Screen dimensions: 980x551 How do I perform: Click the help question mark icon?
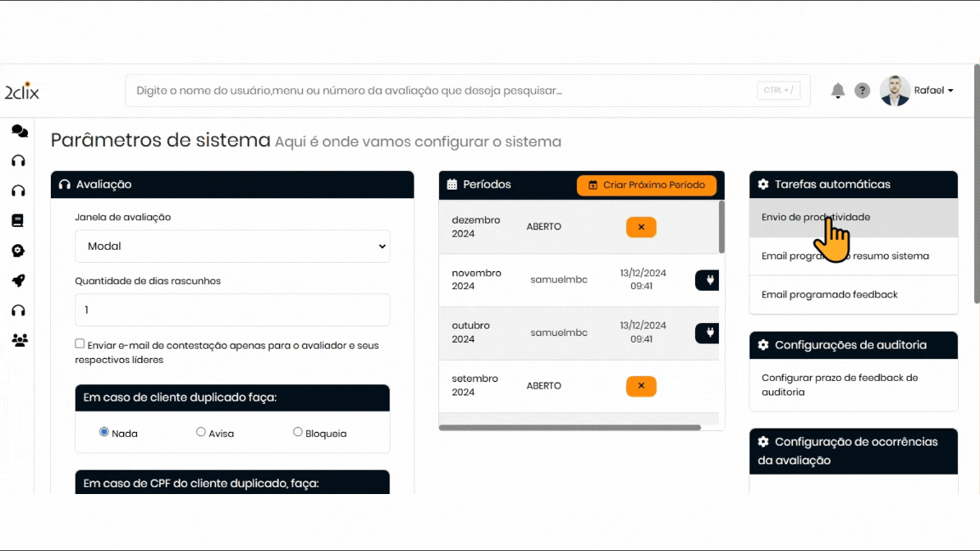click(862, 91)
